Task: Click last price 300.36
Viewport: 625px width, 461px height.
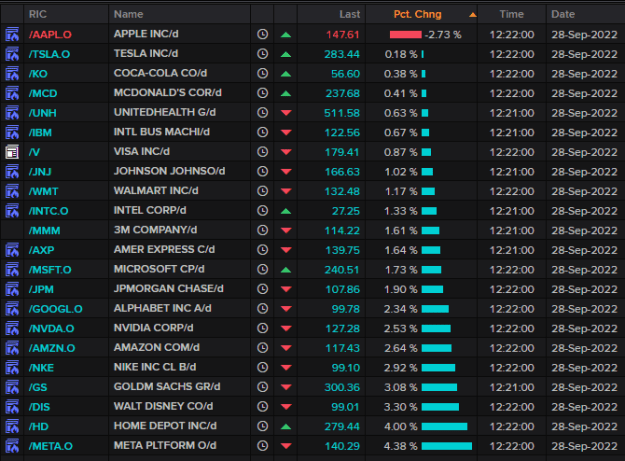Action: 342,387
